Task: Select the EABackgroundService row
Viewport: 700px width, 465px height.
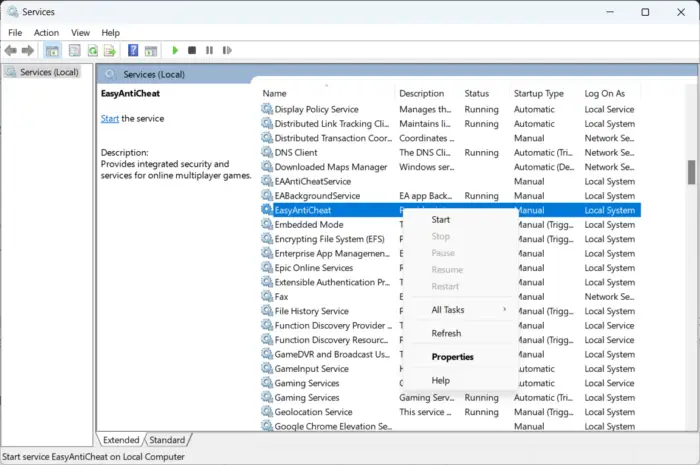Action: click(450, 195)
